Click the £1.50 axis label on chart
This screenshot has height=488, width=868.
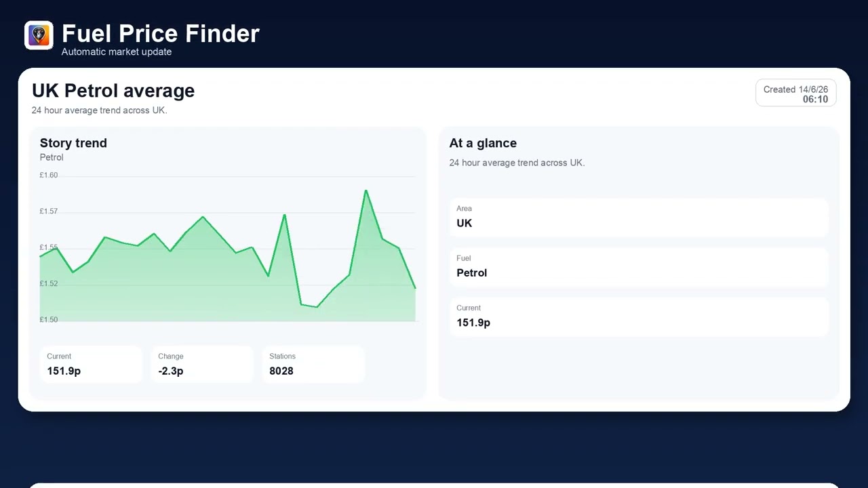click(49, 319)
